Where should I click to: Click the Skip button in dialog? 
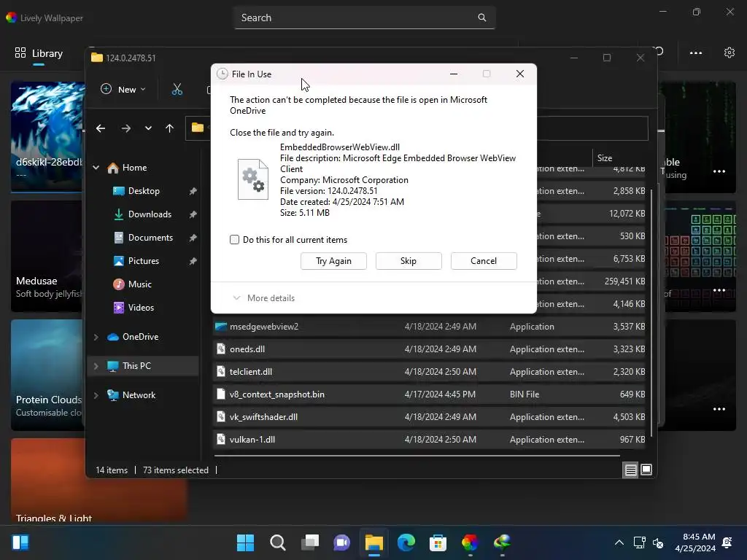[x=409, y=261]
